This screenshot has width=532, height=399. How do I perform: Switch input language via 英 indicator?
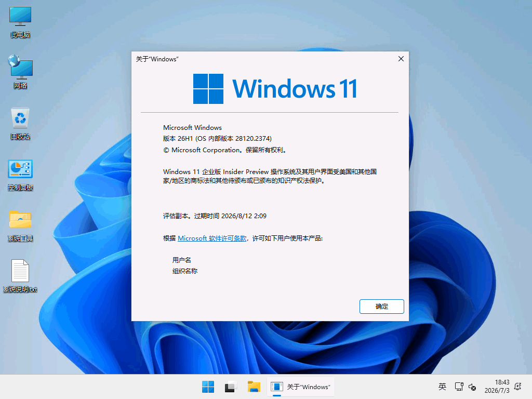[x=442, y=387]
